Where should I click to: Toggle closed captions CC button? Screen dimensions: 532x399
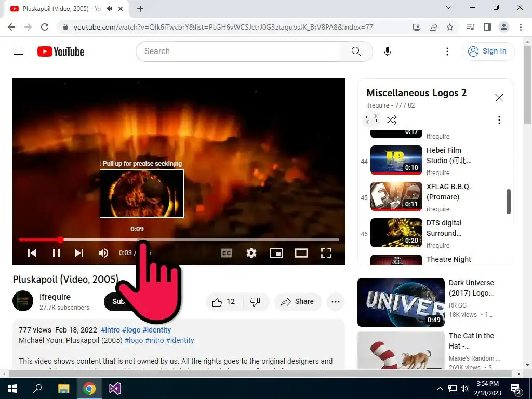(227, 253)
